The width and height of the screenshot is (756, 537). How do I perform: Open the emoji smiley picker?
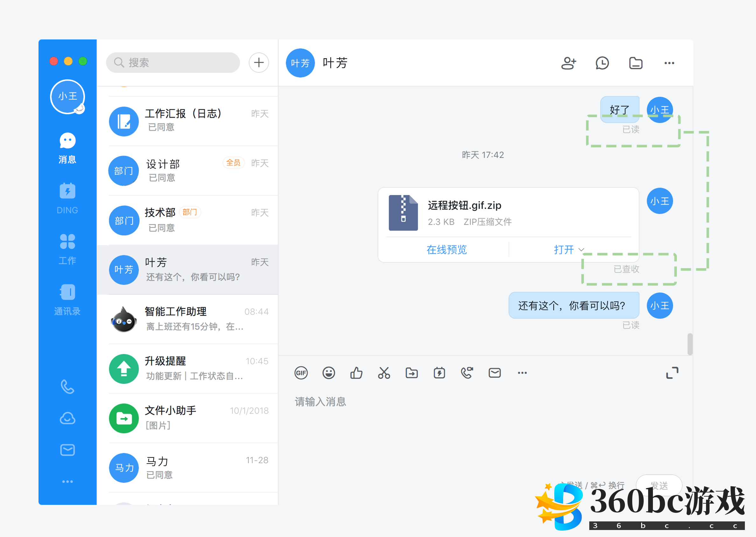click(329, 373)
